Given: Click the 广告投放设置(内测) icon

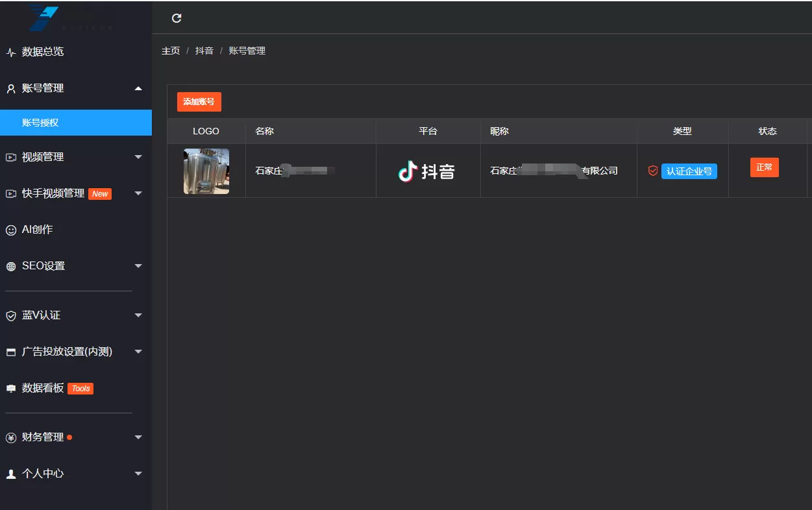Looking at the screenshot, I should pos(10,352).
